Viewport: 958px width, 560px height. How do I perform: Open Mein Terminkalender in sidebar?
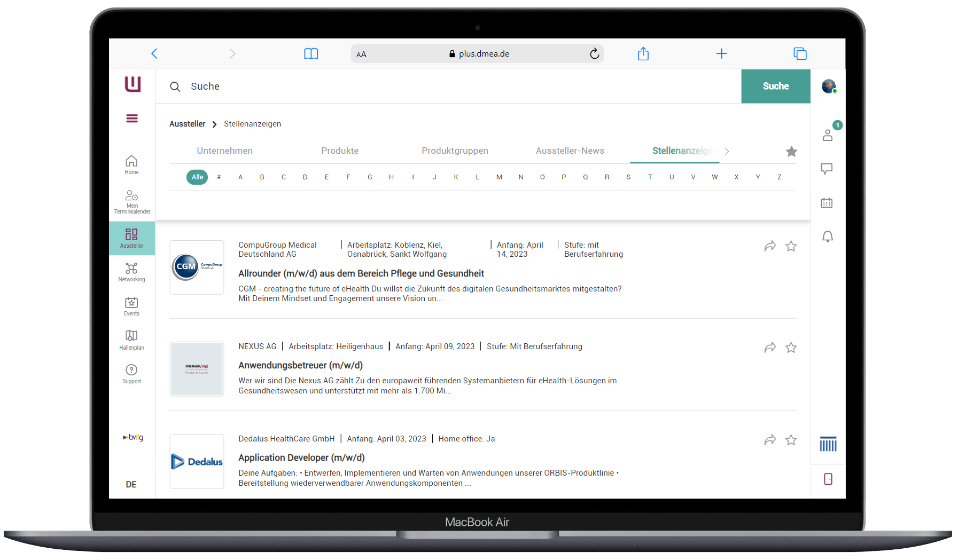(131, 201)
